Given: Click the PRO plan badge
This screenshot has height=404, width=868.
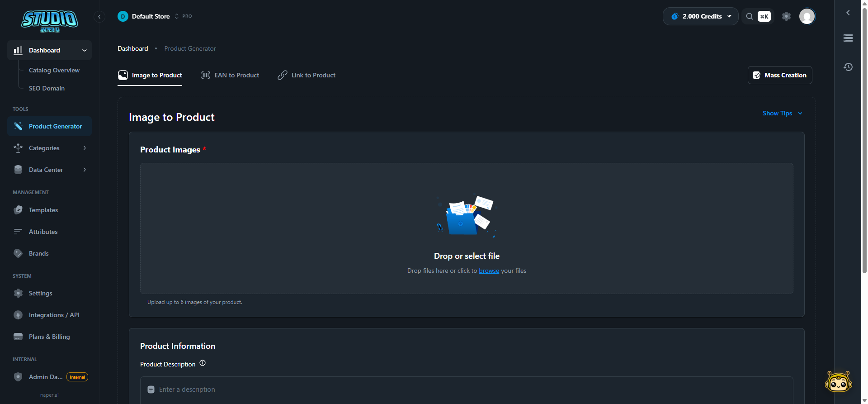Looking at the screenshot, I should (187, 16).
